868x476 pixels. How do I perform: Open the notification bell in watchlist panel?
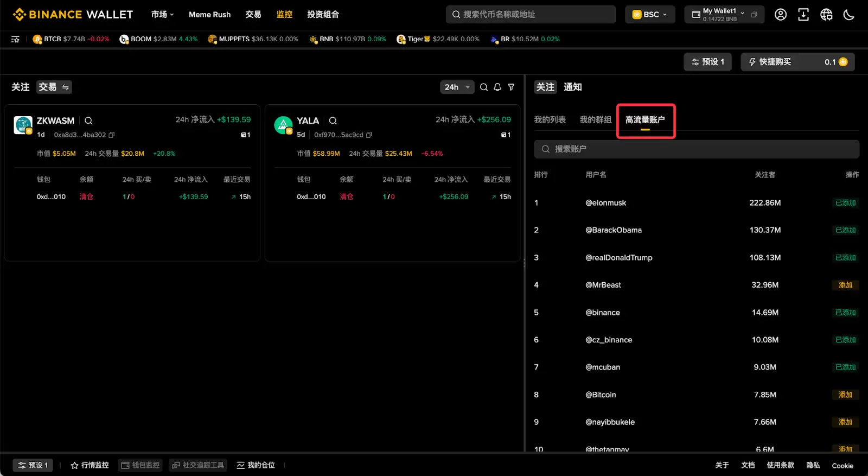(497, 87)
